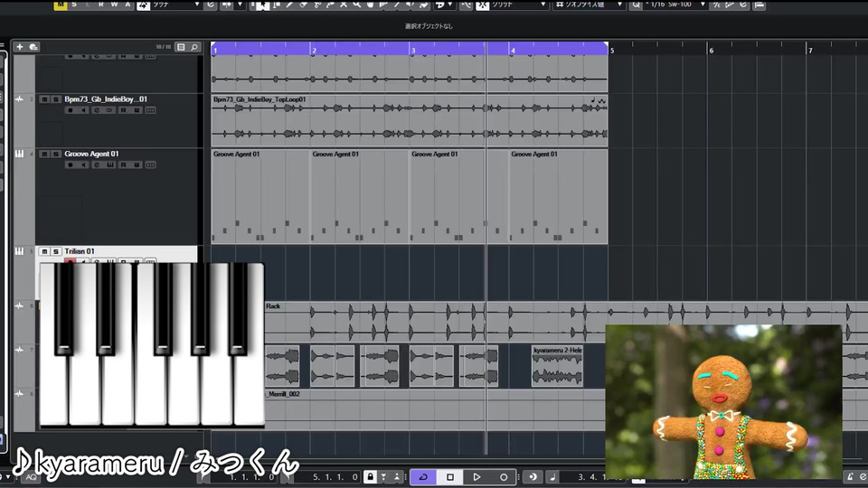The height and width of the screenshot is (488, 868).
Task: Mute the Trilian 01 track
Action: tap(44, 251)
